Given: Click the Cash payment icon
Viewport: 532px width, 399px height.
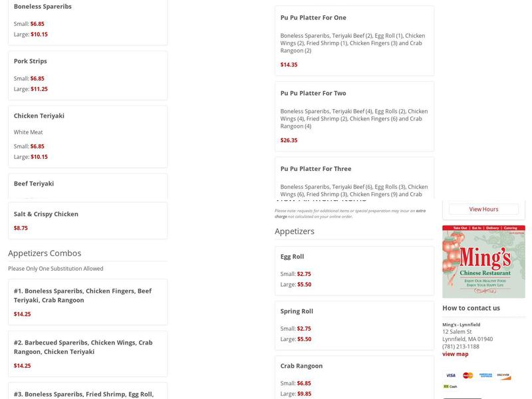Looking at the screenshot, I should pos(450,386).
